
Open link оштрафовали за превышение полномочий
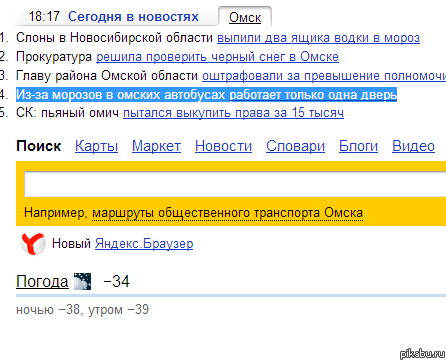point(324,76)
